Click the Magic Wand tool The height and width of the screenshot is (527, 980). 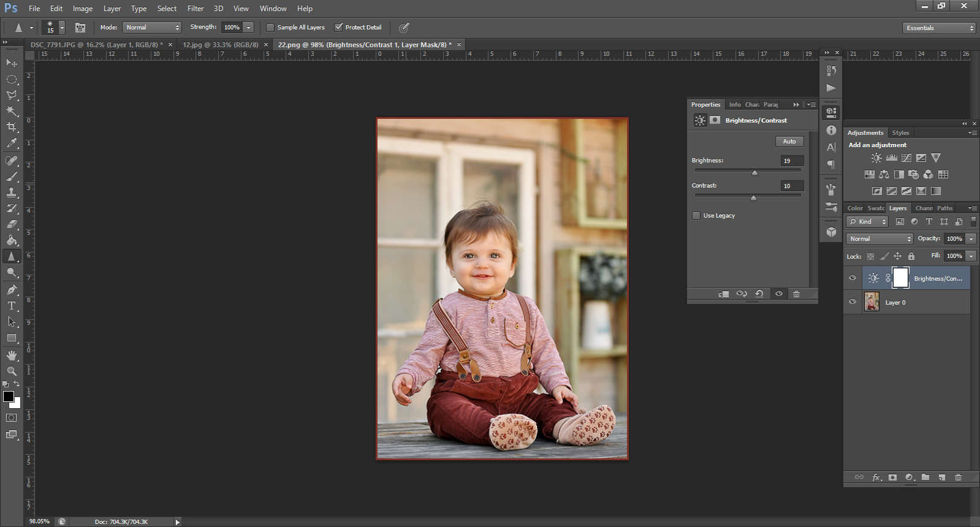click(12, 111)
